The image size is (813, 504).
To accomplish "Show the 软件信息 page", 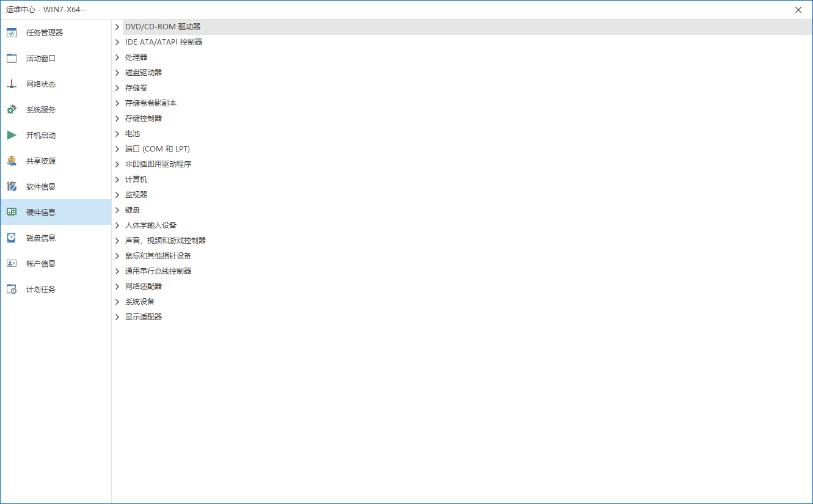I will coord(56,187).
